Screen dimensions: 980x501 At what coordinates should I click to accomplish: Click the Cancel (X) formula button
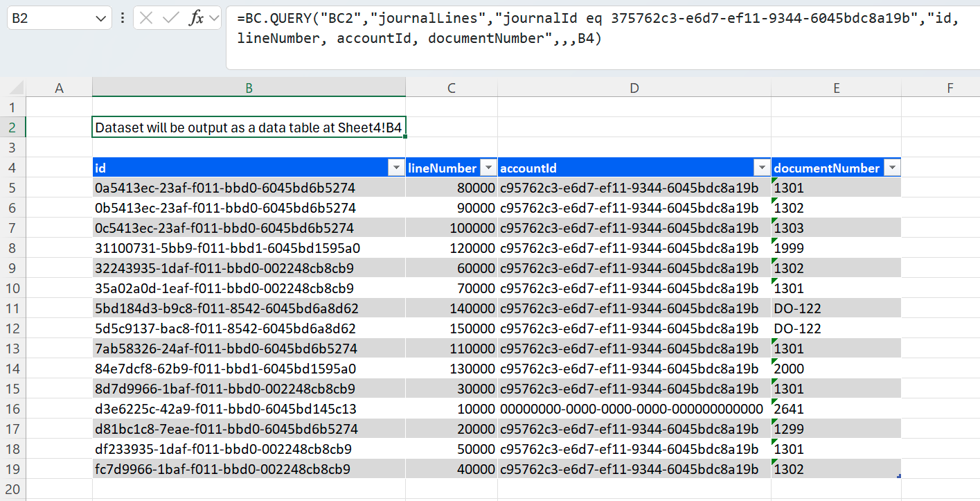pos(146,19)
